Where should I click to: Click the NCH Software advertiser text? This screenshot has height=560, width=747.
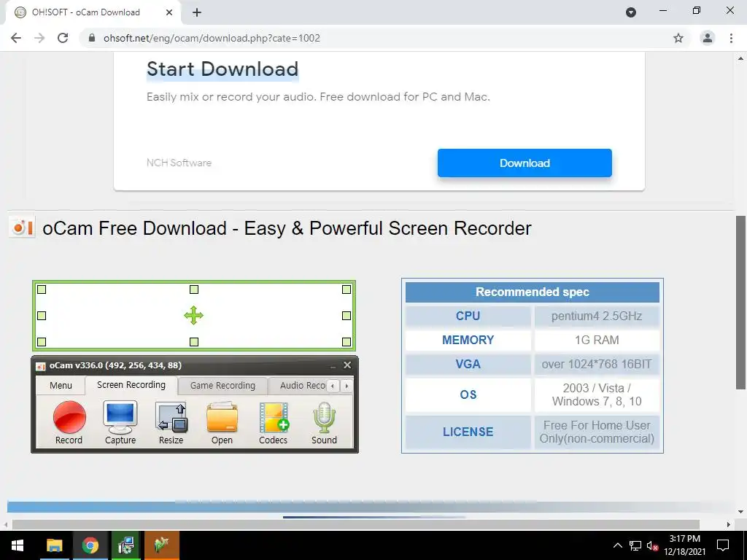point(179,163)
